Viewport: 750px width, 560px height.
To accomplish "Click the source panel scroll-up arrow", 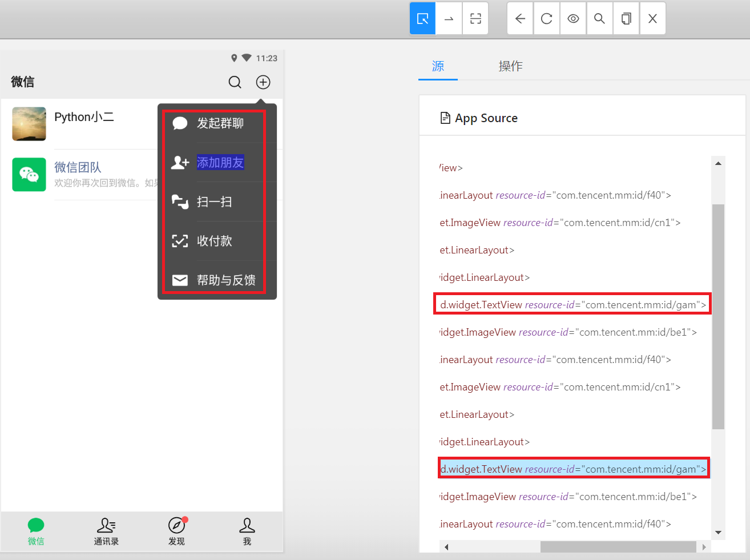I will pos(719,163).
